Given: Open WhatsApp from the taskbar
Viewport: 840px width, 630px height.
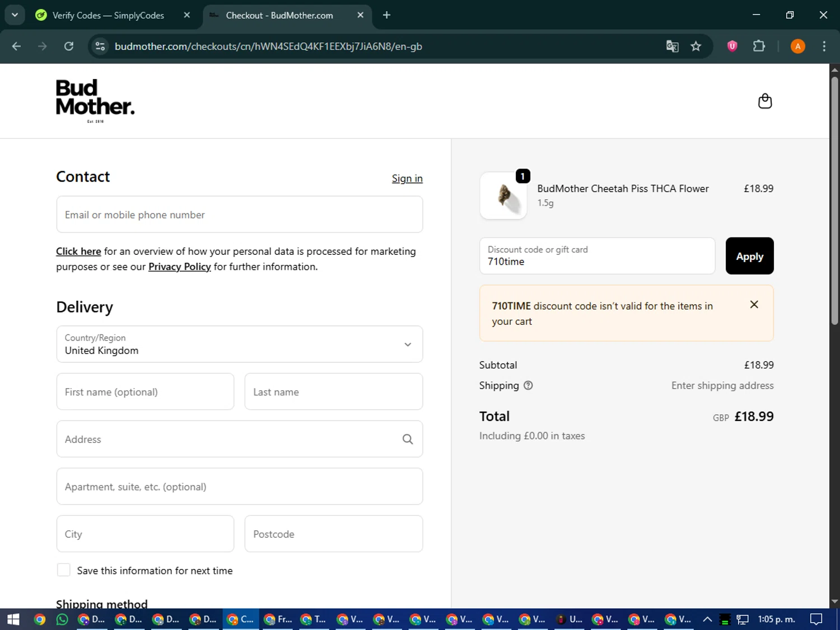Looking at the screenshot, I should (62, 619).
